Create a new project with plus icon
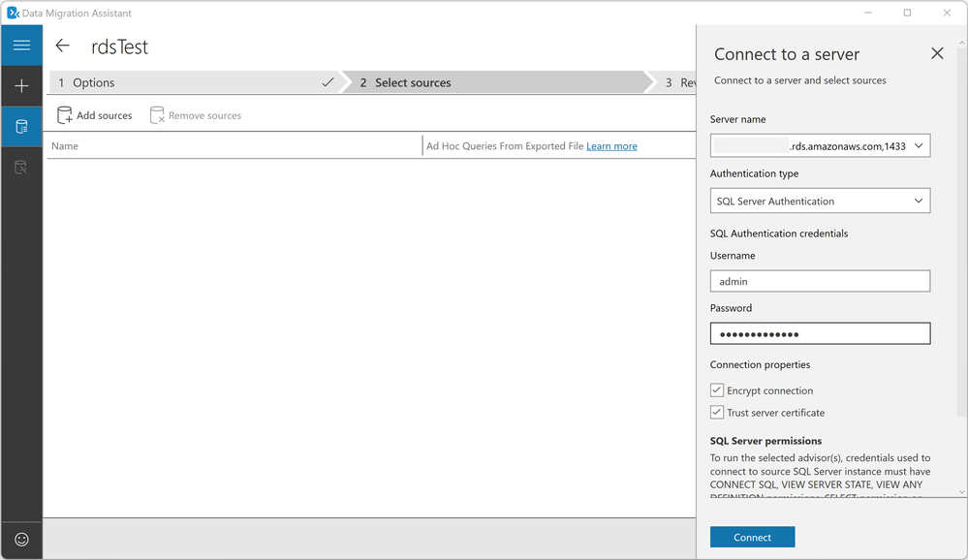968x560 pixels. [21, 86]
